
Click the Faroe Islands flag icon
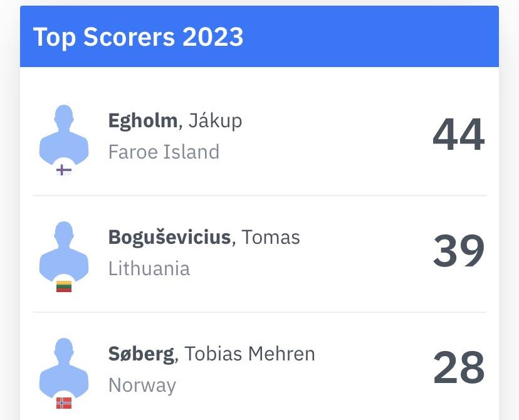(x=64, y=171)
